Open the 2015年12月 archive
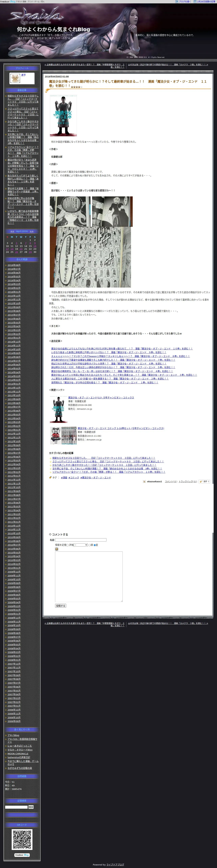217x868 pixels. pyautogui.click(x=14, y=296)
